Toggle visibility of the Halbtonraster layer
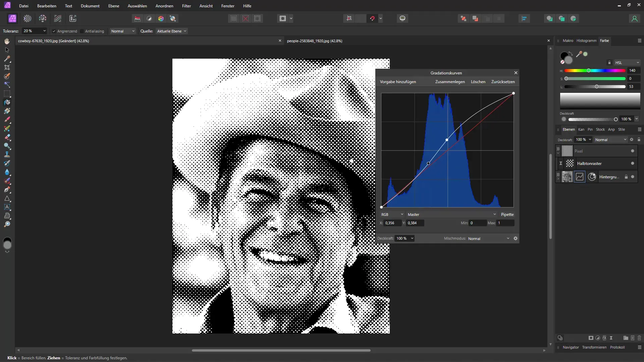Image resolution: width=644 pixels, height=362 pixels. coord(633,163)
